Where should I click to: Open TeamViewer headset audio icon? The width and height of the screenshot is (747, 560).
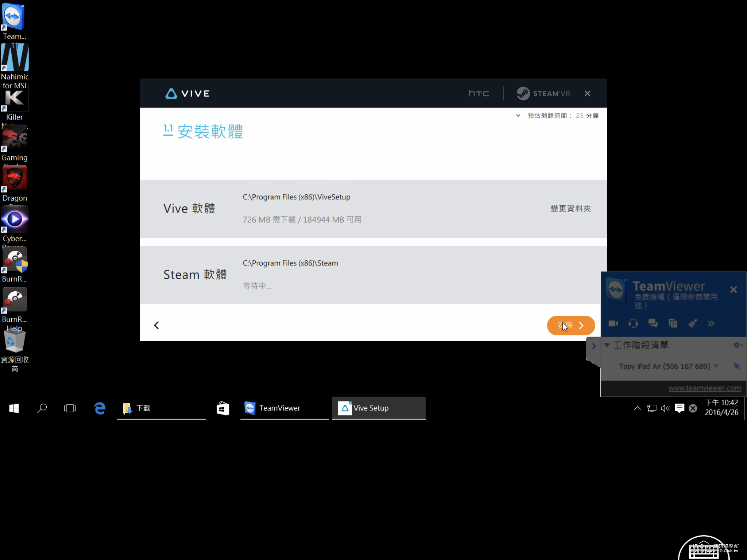[x=633, y=323]
